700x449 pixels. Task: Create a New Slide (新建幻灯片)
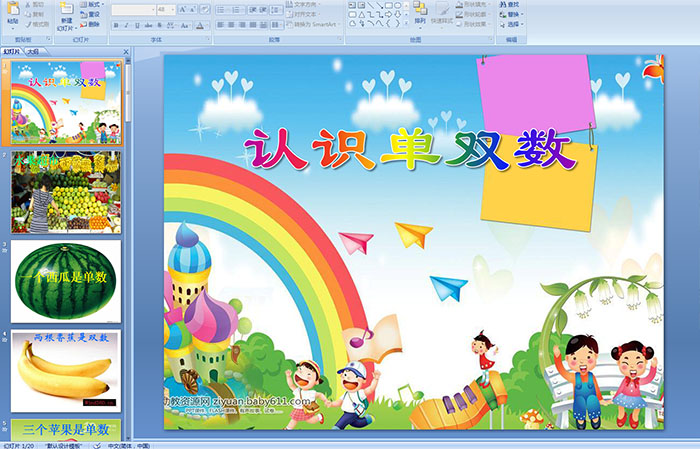67,18
